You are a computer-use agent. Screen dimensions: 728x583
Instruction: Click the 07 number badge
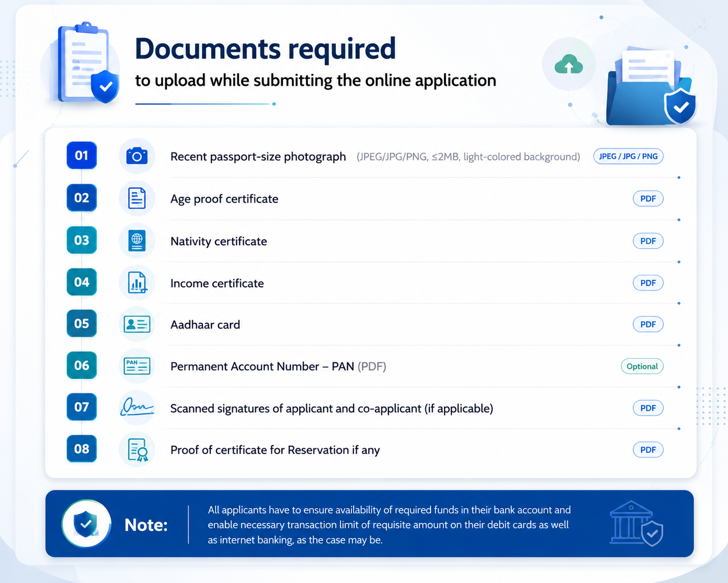pyautogui.click(x=82, y=407)
